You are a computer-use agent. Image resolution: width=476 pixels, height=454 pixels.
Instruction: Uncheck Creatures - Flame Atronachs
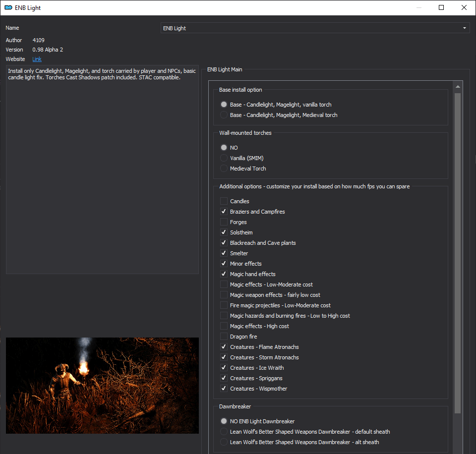[224, 346]
